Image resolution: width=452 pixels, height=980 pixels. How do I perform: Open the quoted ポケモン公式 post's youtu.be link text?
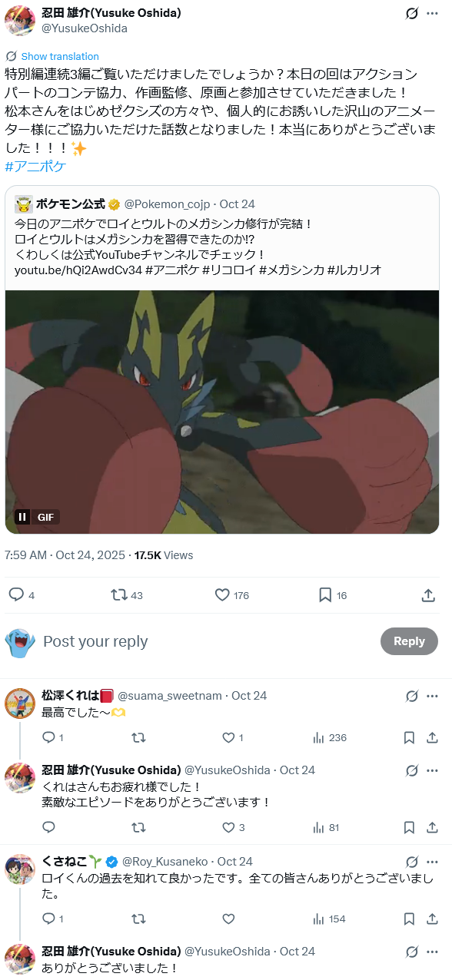click(78, 270)
